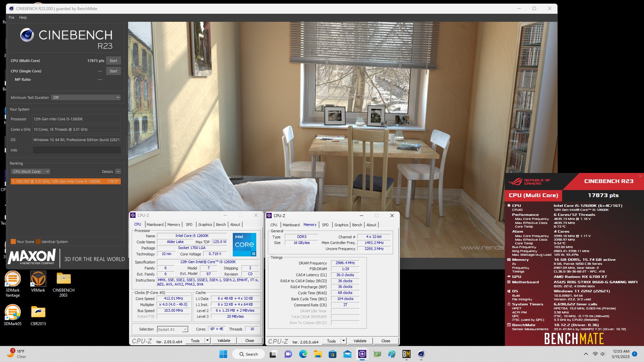Image resolution: width=644 pixels, height=362 pixels.
Task: Open the volume speaker tray icon
Action: click(603, 354)
